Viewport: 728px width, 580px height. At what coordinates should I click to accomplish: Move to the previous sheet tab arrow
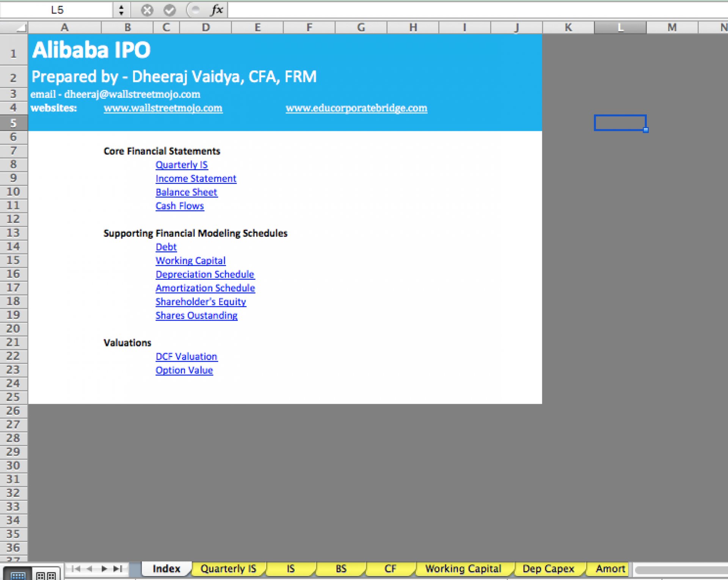tap(90, 569)
